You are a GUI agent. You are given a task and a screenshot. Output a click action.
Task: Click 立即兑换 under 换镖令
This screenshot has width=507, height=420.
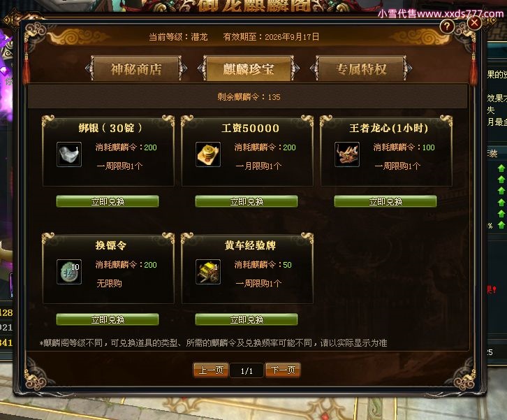click(108, 319)
